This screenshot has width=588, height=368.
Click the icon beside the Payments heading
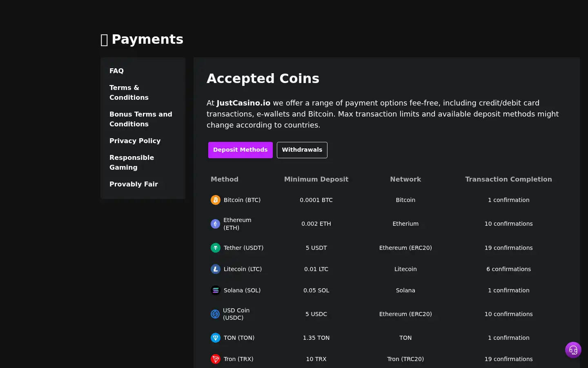[x=104, y=40]
